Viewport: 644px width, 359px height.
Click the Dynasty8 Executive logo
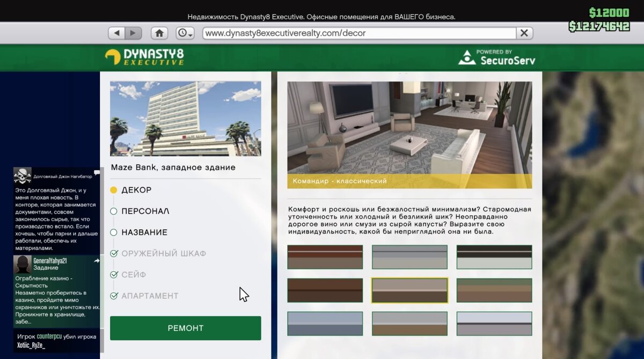click(145, 57)
